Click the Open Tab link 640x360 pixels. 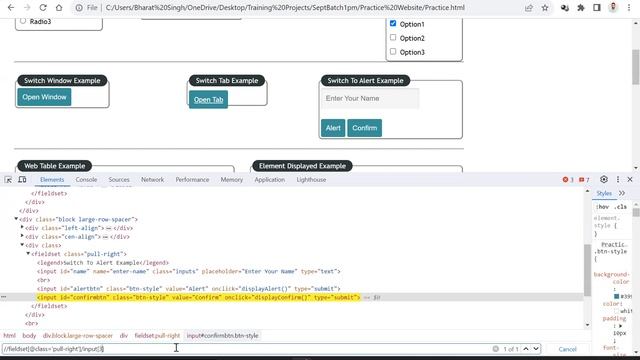[x=208, y=100]
